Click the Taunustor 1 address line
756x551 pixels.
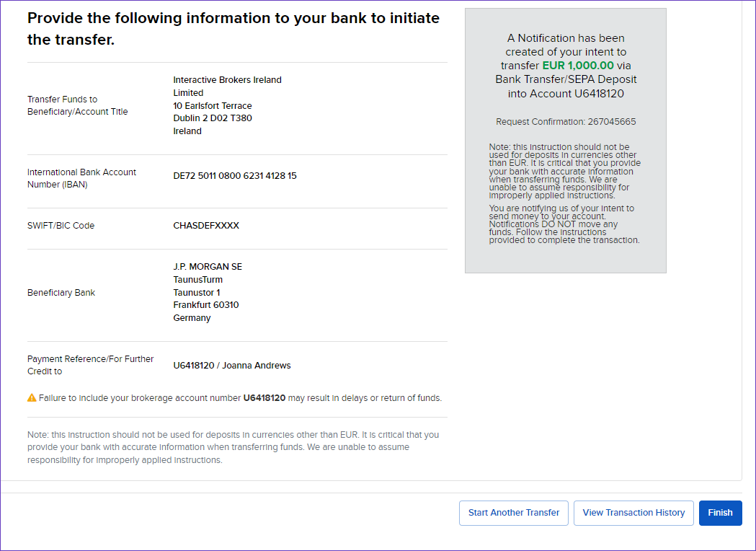point(197,293)
